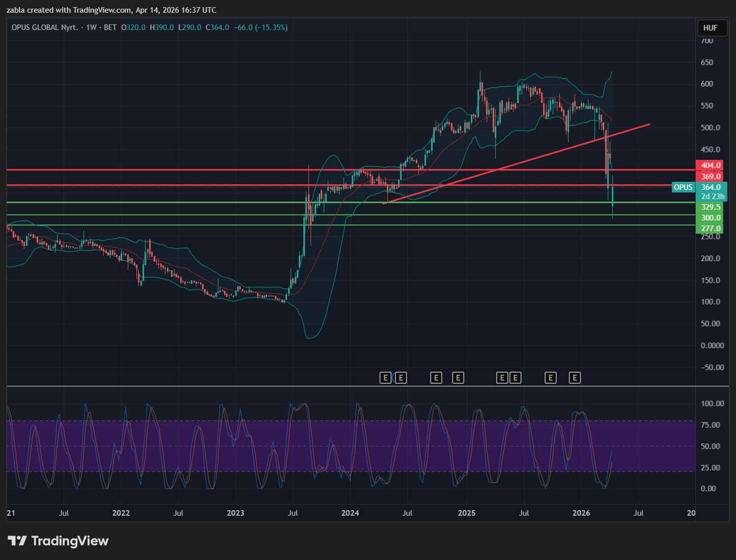
Task: Click the 2026 label on time axis
Action: [x=581, y=513]
